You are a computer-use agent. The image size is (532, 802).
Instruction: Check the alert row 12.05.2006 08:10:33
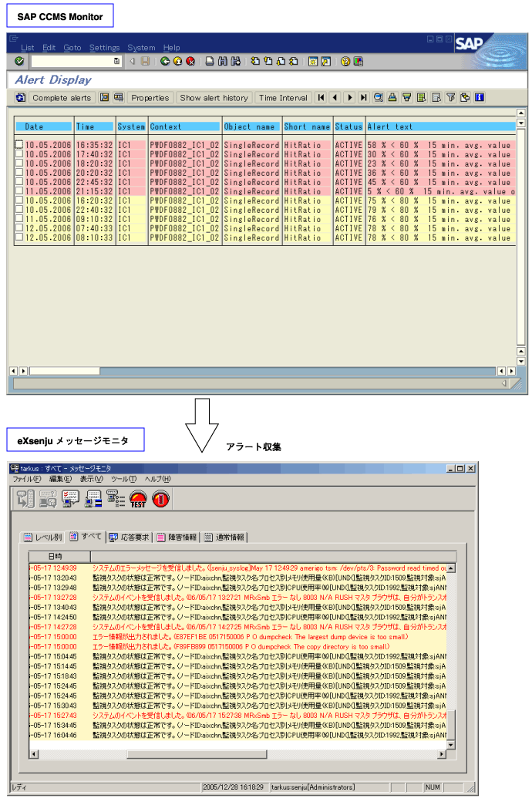click(19, 238)
